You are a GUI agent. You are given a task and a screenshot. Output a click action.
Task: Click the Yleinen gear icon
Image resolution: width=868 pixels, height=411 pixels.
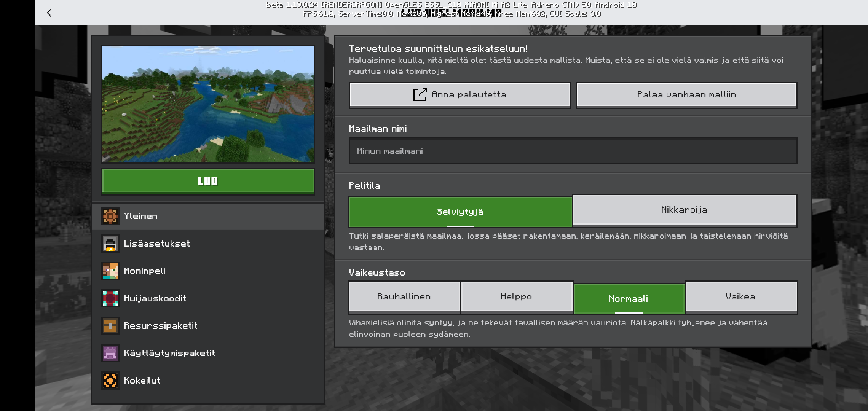coord(110,216)
